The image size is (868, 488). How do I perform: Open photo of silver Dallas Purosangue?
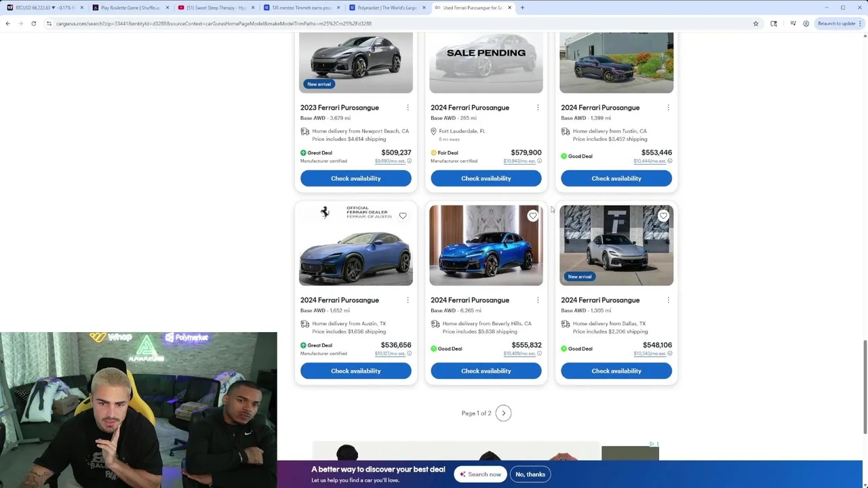click(616, 245)
